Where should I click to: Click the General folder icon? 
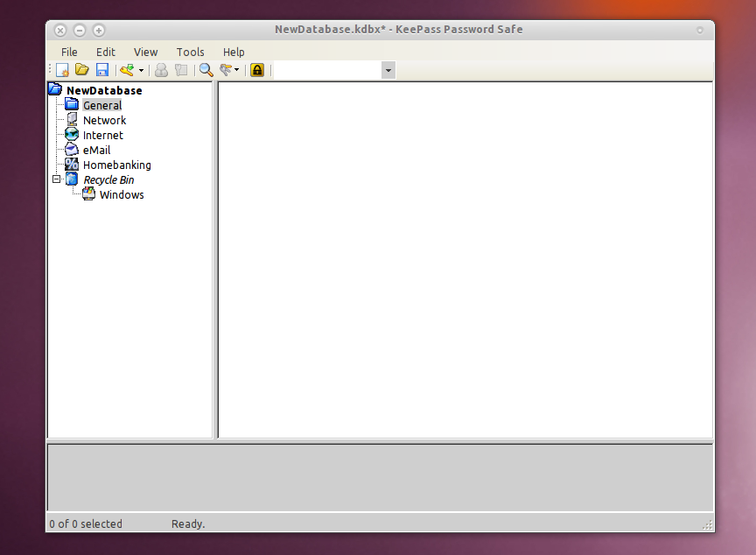(x=72, y=104)
